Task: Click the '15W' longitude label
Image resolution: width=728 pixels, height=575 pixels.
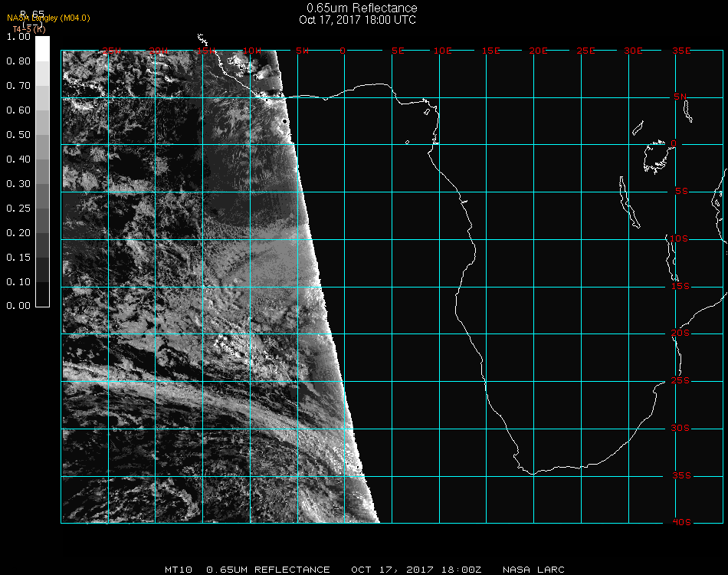Action: [206, 51]
